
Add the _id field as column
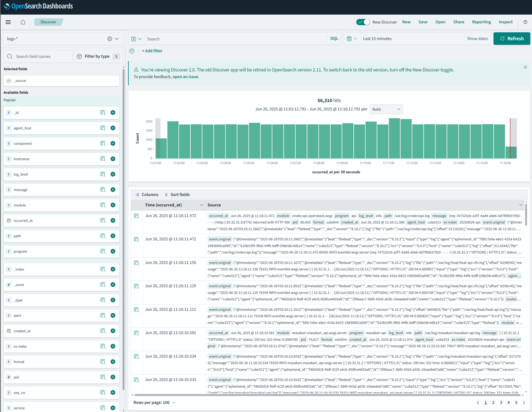tap(113, 112)
